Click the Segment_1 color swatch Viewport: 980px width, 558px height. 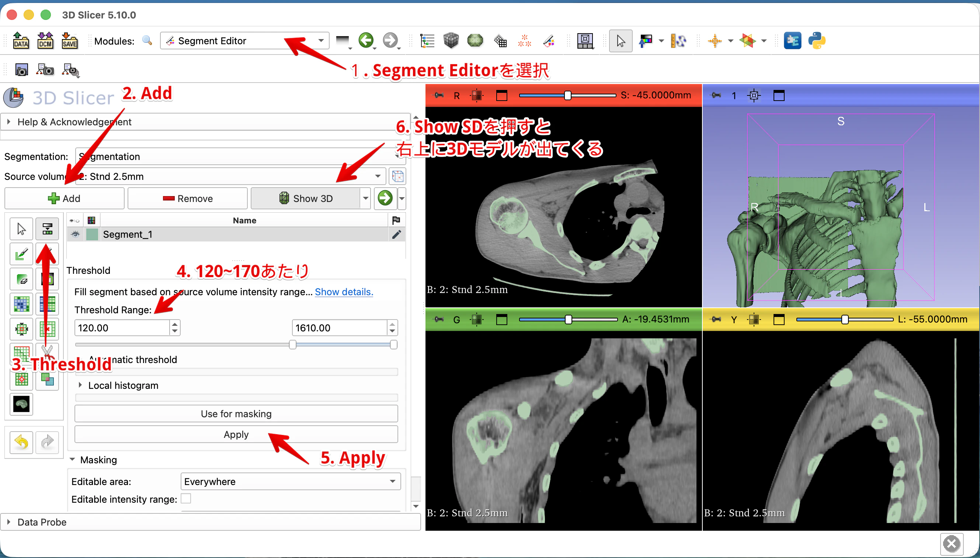click(x=92, y=234)
